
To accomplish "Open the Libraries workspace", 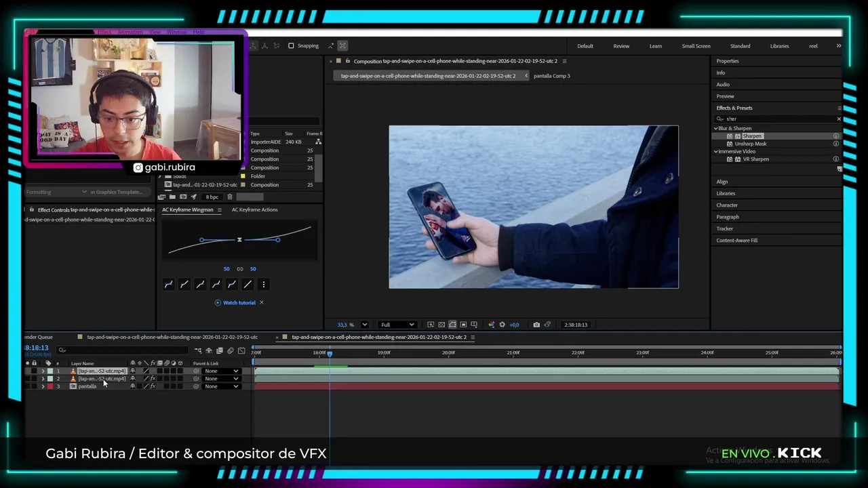I will coord(779,46).
